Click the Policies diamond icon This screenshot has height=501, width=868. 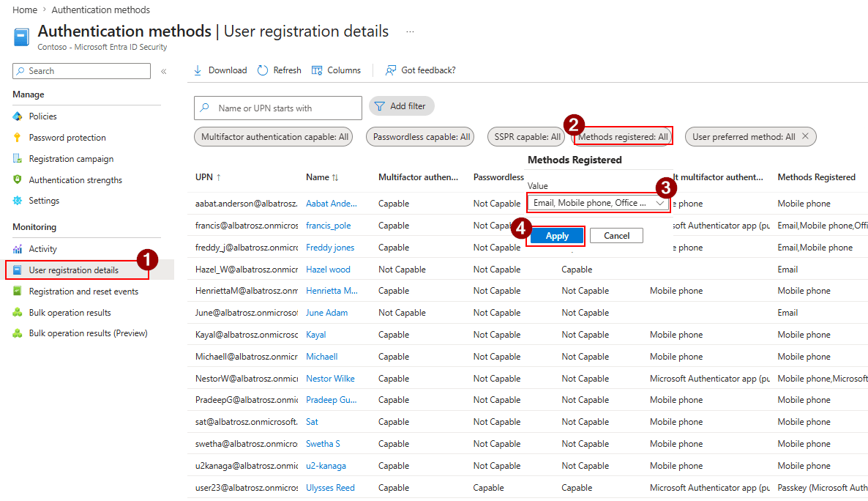(18, 116)
